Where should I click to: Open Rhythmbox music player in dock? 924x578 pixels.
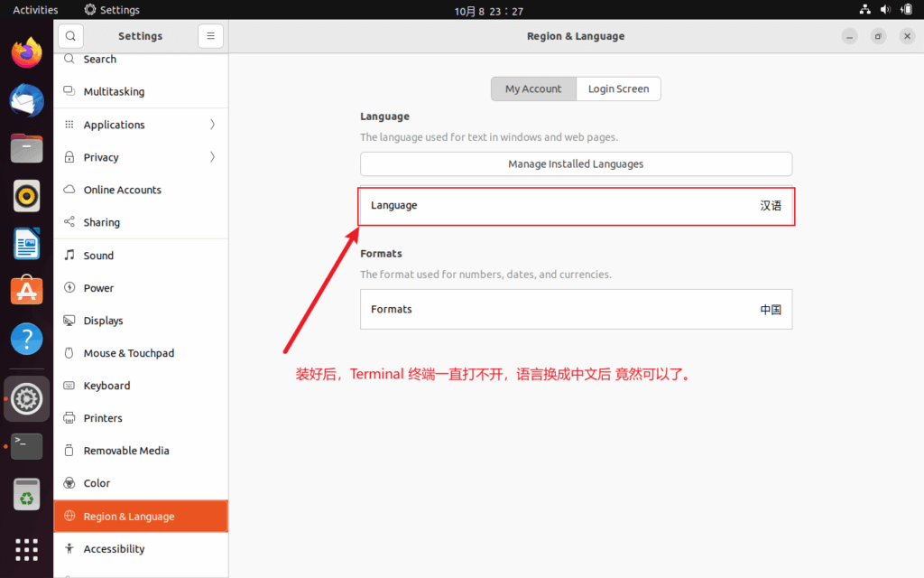(x=27, y=195)
